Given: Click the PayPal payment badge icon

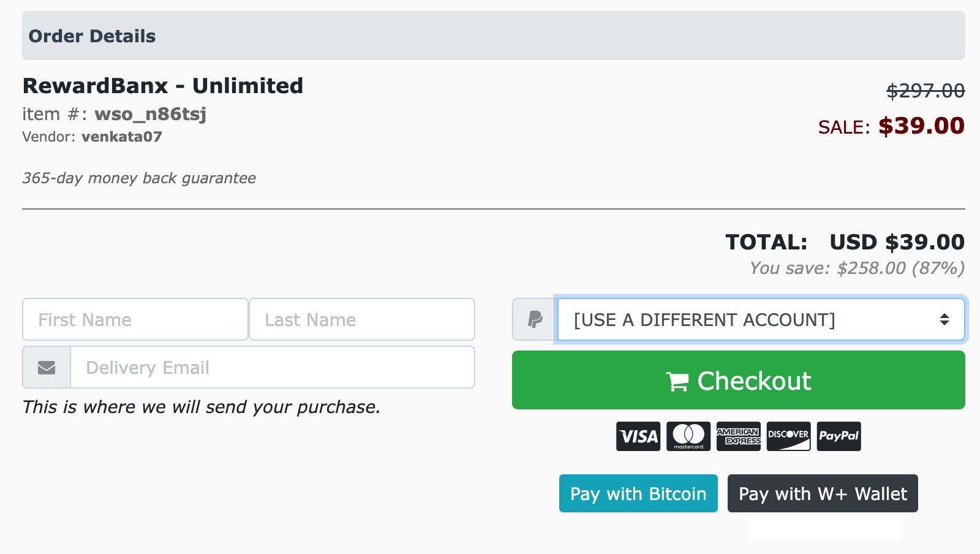Looking at the screenshot, I should 839,436.
